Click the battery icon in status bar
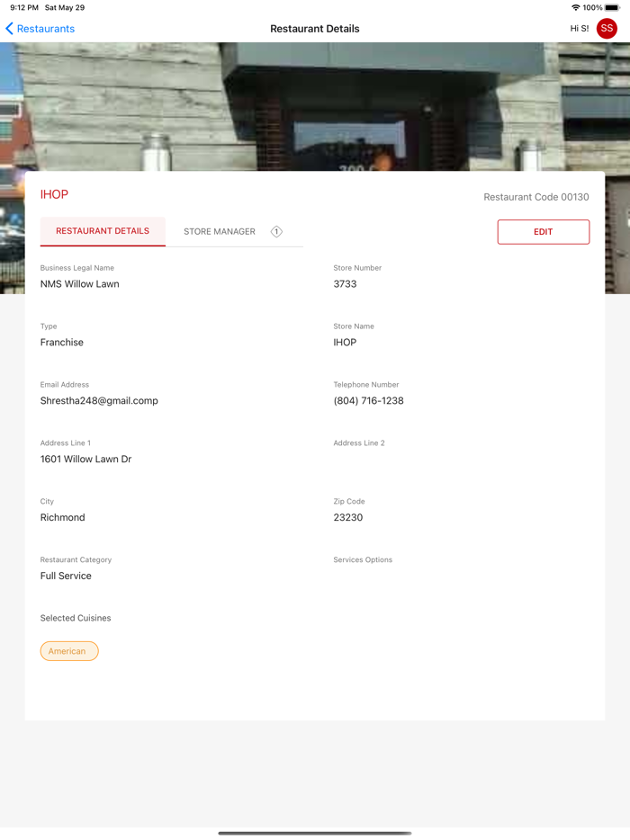630x840 pixels. [x=613, y=7]
